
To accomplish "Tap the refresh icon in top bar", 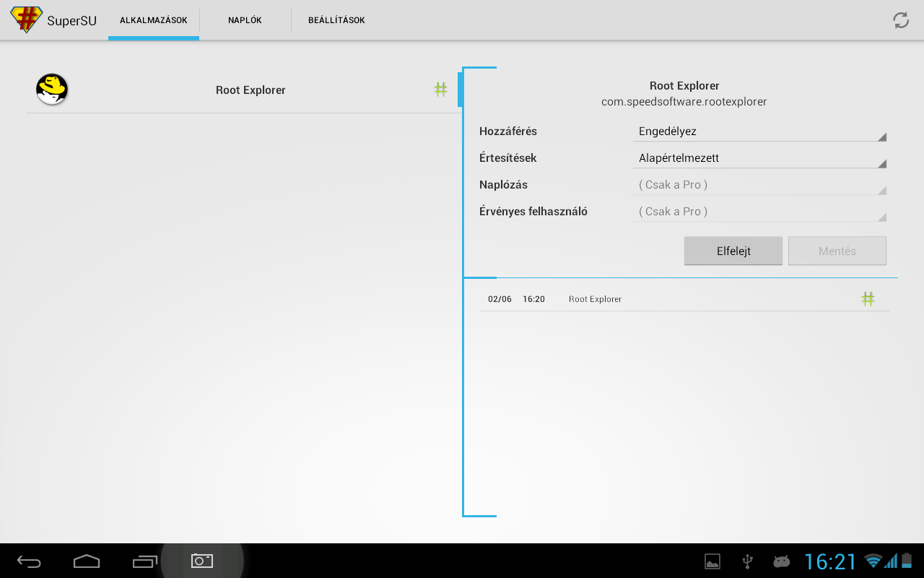I will (901, 20).
